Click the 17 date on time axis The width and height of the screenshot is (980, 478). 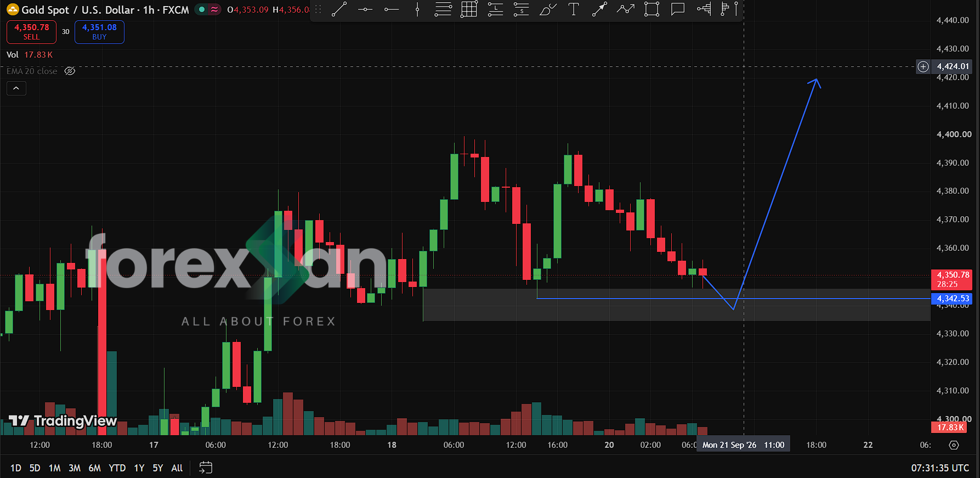pos(154,445)
